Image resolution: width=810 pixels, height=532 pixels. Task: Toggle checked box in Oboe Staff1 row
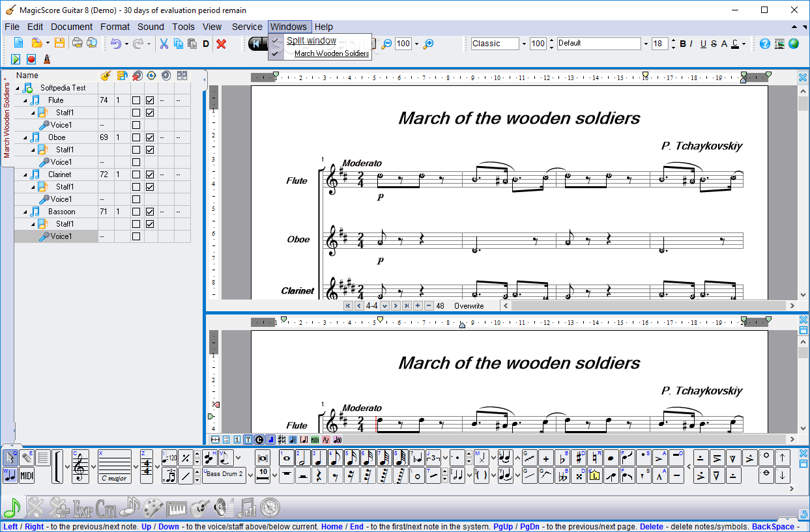(150, 150)
